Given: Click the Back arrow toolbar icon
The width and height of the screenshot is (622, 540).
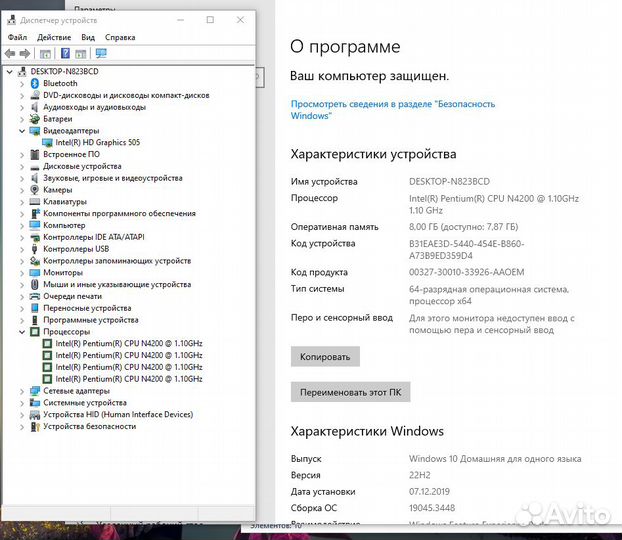Looking at the screenshot, I should coord(10,53).
